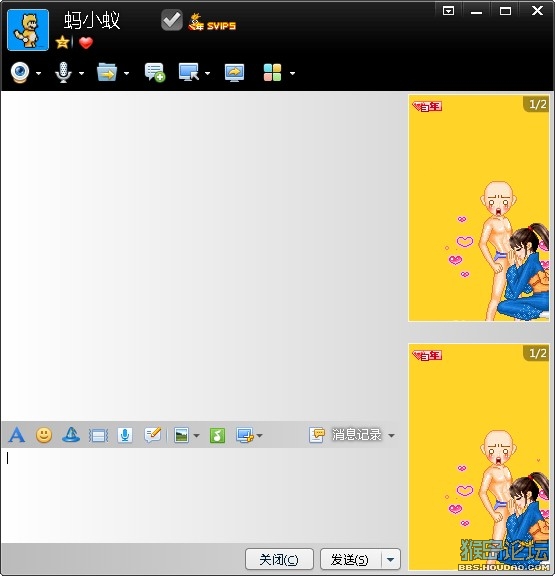This screenshot has height=576, width=555.
Task: Start a video call with webcam icon
Action: (20, 72)
